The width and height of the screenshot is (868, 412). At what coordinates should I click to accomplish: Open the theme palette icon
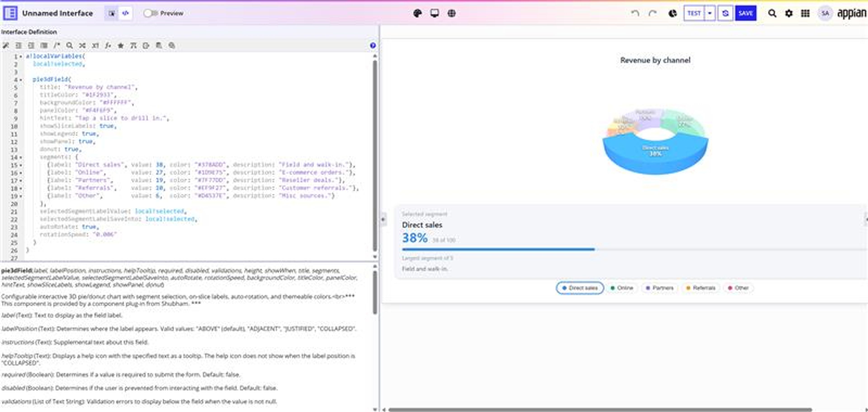coord(417,13)
